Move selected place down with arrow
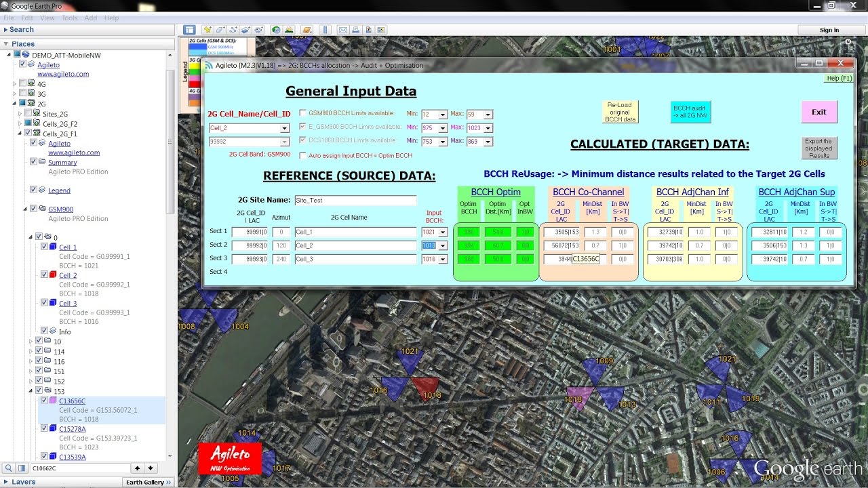The image size is (868, 488). (151, 468)
